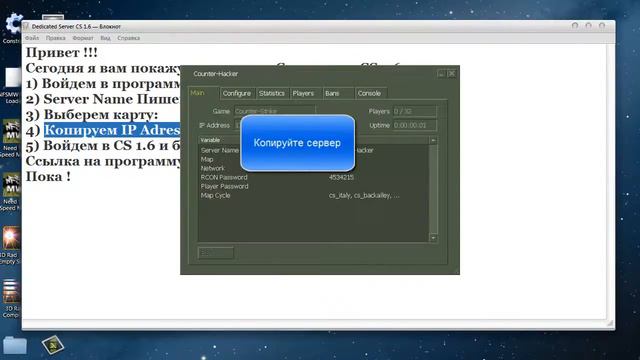
Task: Select the RCON Password row
Action: 313,177
